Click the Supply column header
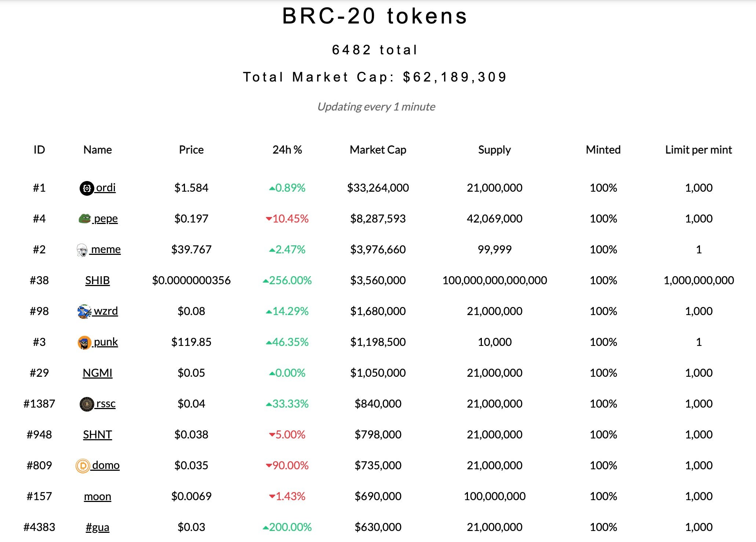This screenshot has height=542, width=756. [494, 150]
